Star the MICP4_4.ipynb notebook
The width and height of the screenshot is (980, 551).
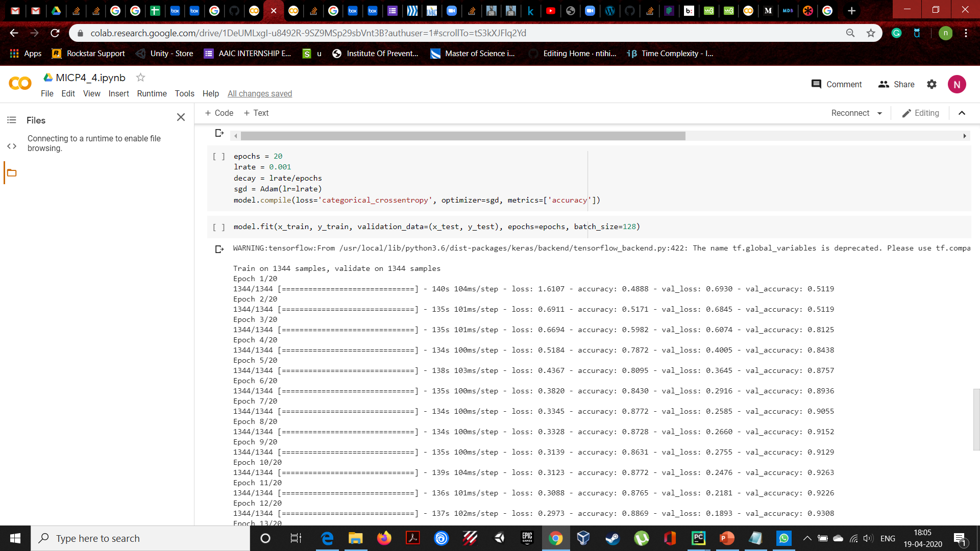pyautogui.click(x=140, y=78)
